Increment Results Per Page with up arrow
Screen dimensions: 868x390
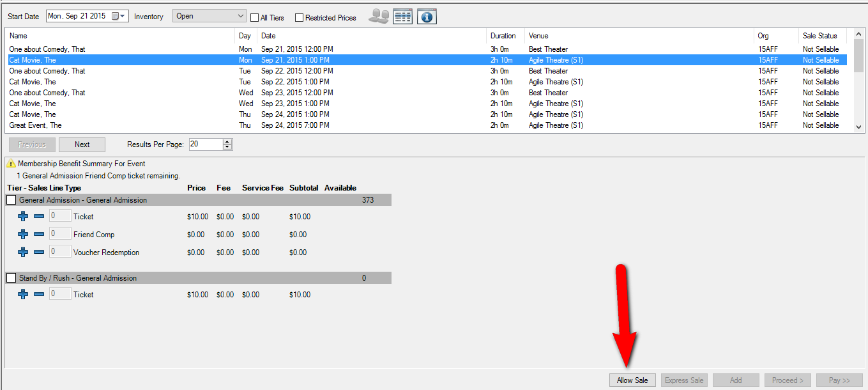(x=227, y=141)
